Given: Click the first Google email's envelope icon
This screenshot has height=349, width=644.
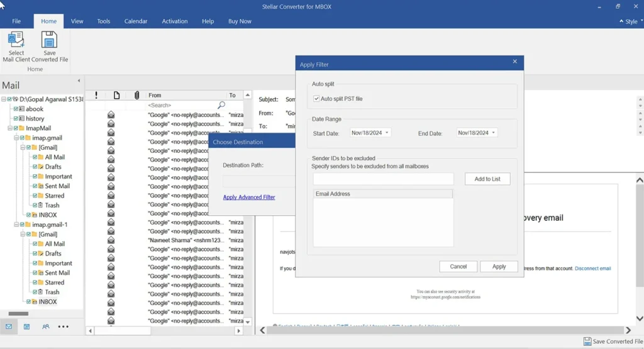Looking at the screenshot, I should [111, 114].
